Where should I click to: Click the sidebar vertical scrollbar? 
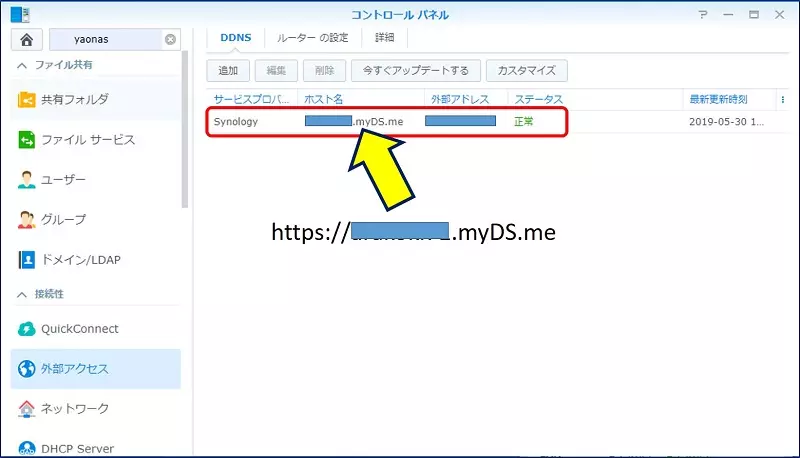(185, 130)
